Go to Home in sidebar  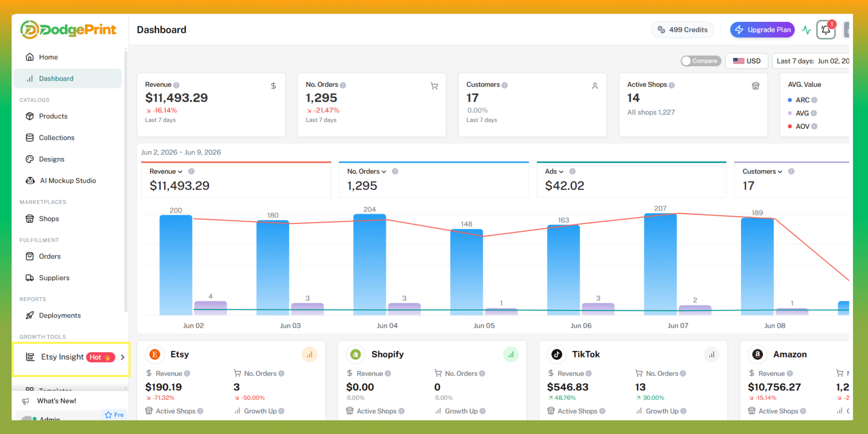point(67,57)
